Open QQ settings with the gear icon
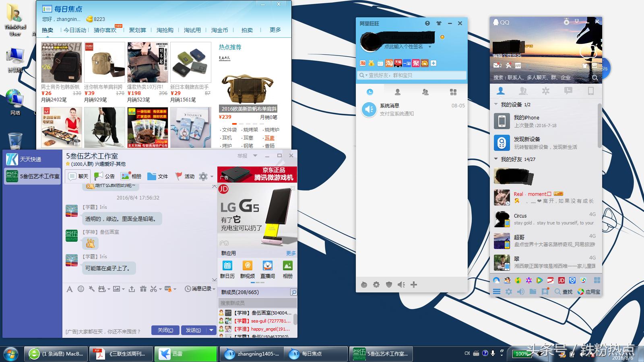Viewport: 644px width, 362px height. (508, 292)
